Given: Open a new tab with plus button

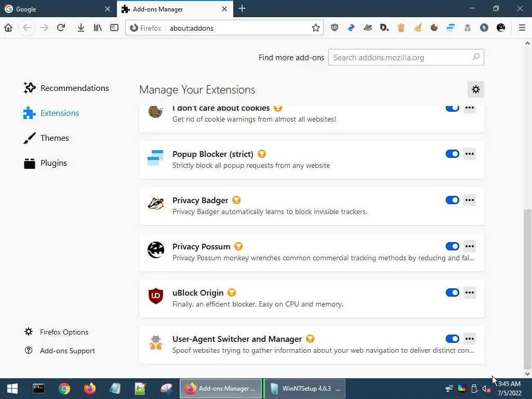Looking at the screenshot, I should click(242, 9).
